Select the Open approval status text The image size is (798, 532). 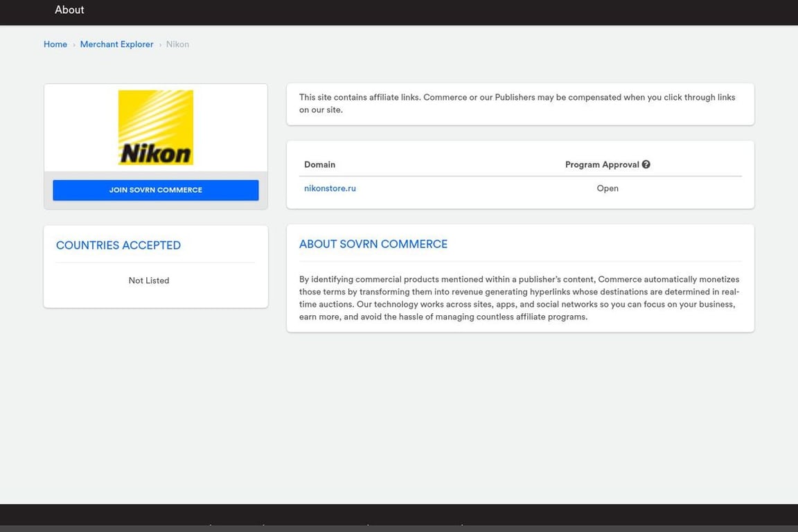pyautogui.click(x=607, y=188)
